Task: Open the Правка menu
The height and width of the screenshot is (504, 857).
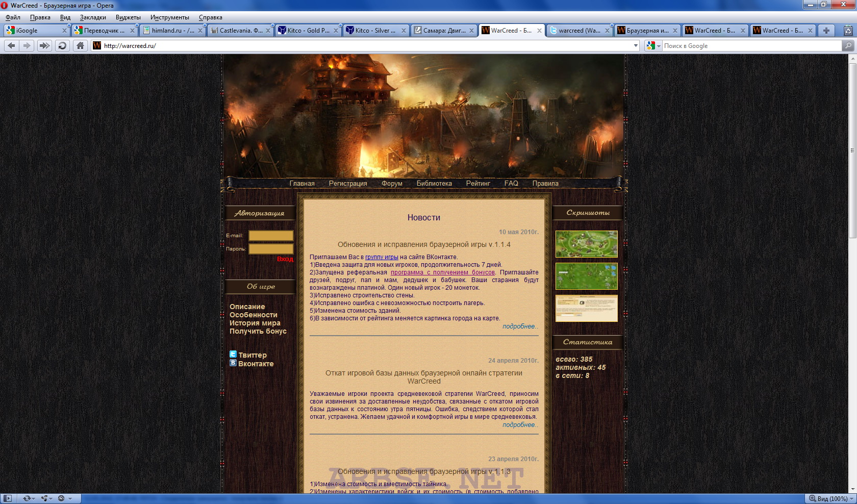Action: (x=40, y=17)
